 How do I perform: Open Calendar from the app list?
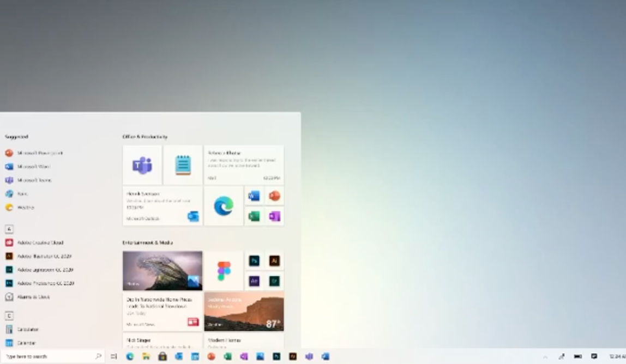pos(21,343)
